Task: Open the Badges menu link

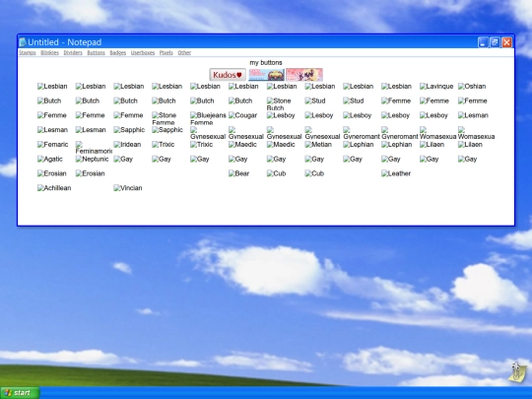Action: coord(118,52)
